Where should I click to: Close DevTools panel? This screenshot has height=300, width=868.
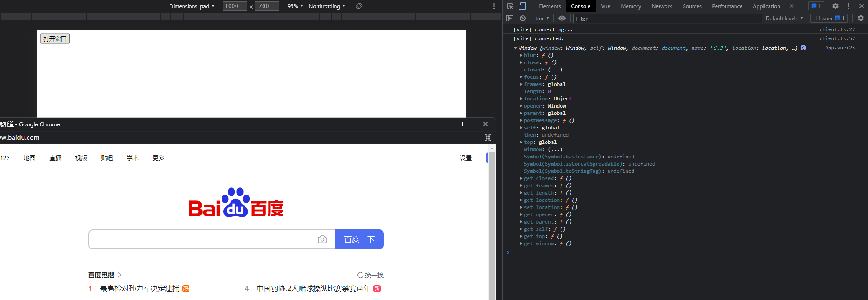[861, 6]
